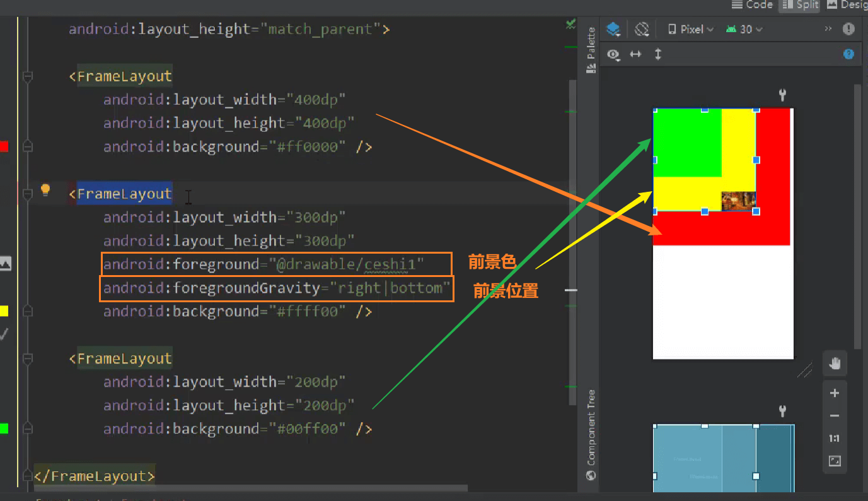Click the closing </FrameLayout> tag
The width and height of the screenshot is (868, 501).
pyautogui.click(x=95, y=476)
